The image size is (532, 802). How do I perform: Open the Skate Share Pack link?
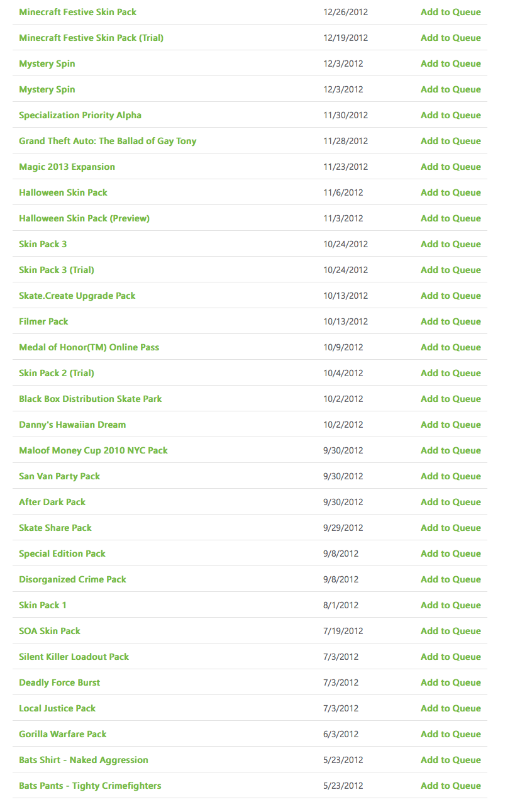click(55, 528)
